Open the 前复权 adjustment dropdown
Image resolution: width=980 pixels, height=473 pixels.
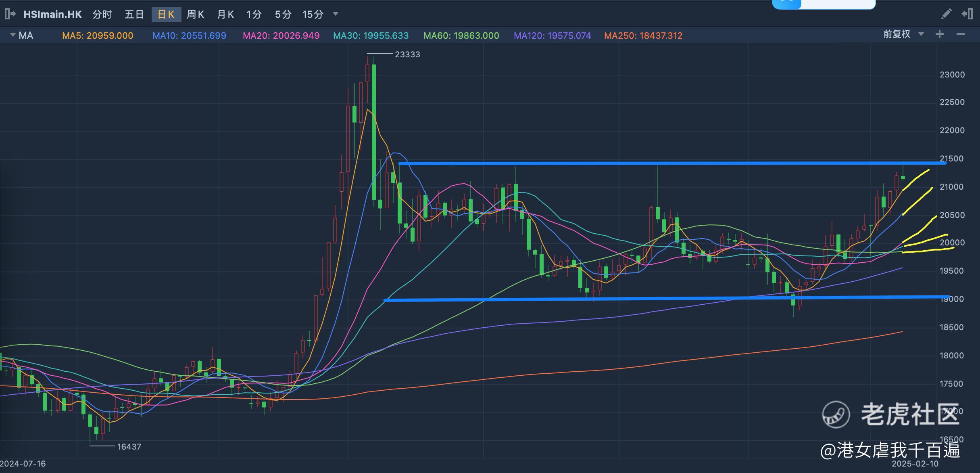pos(903,34)
